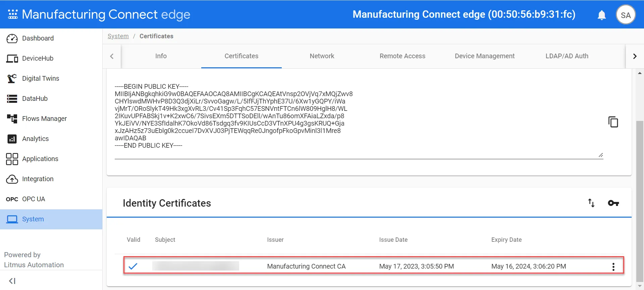This screenshot has width=644, height=290.
Task: Click the Digital Twins robot arm icon
Action: pos(12,78)
